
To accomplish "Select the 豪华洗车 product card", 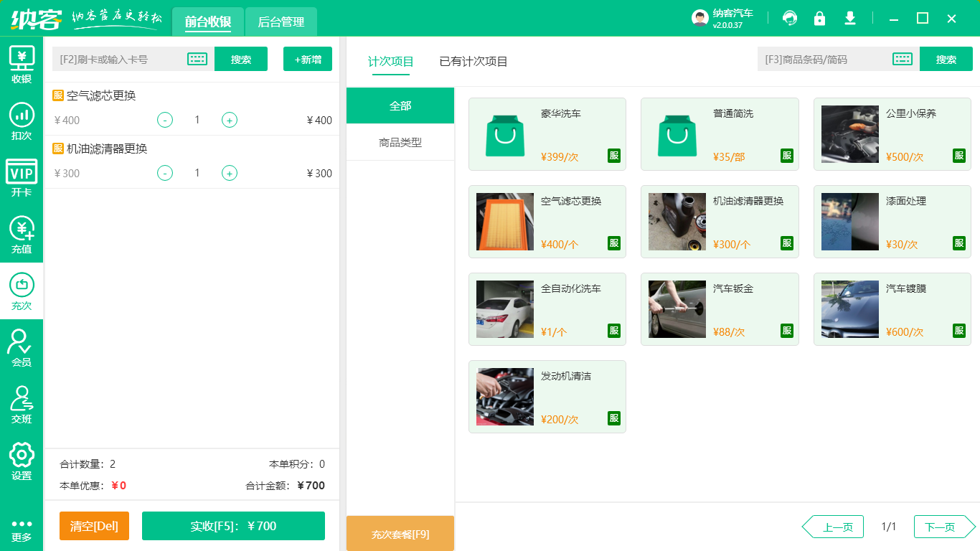I will (547, 134).
